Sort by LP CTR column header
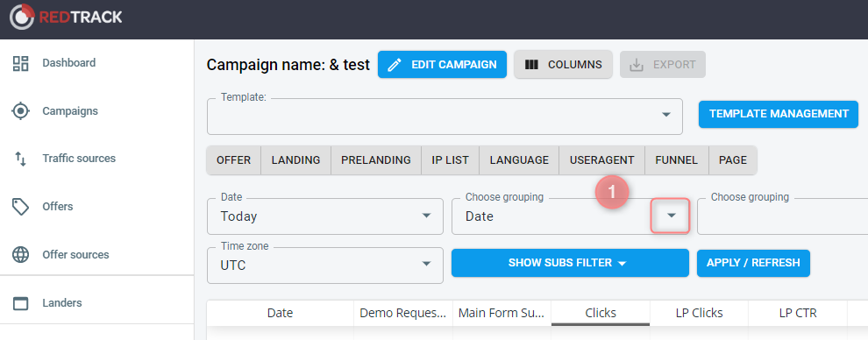This screenshot has width=868, height=340. 798,313
